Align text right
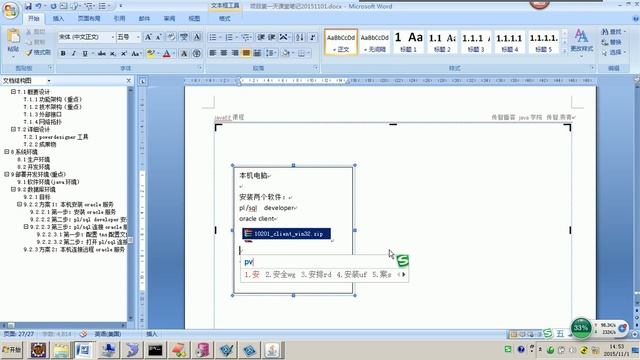Screen dimensions: 640x360 tap(235, 53)
